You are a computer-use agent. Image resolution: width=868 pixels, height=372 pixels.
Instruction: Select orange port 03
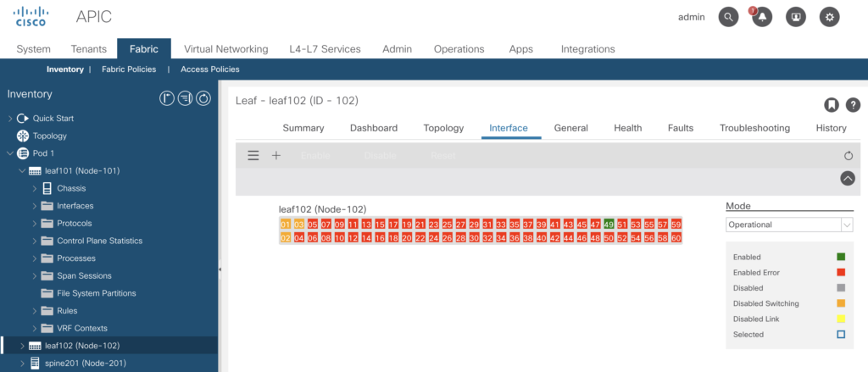[x=299, y=225]
